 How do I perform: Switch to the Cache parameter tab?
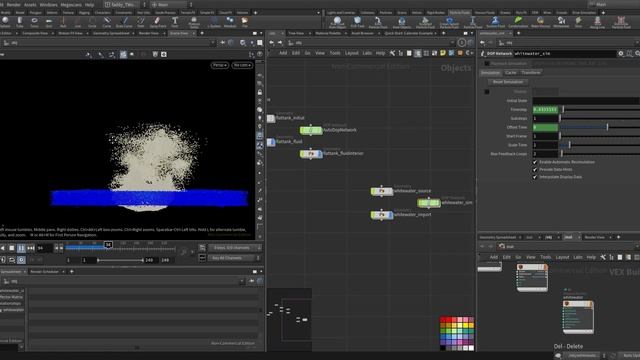(x=510, y=73)
